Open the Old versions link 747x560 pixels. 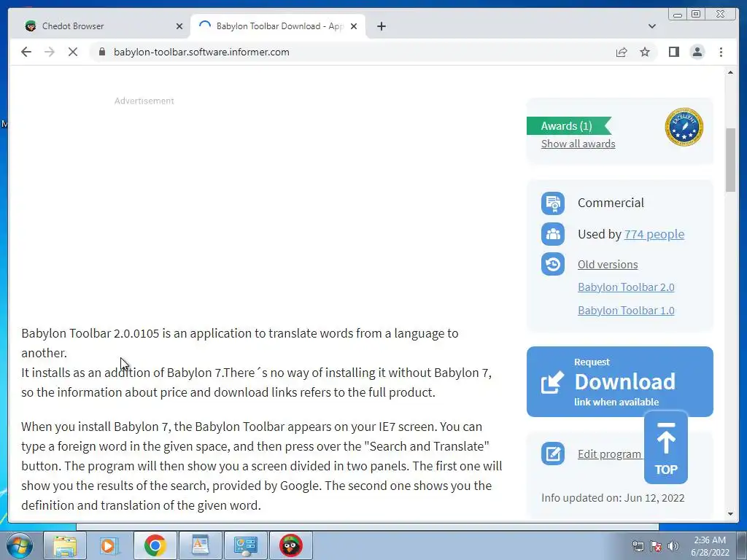pos(608,264)
